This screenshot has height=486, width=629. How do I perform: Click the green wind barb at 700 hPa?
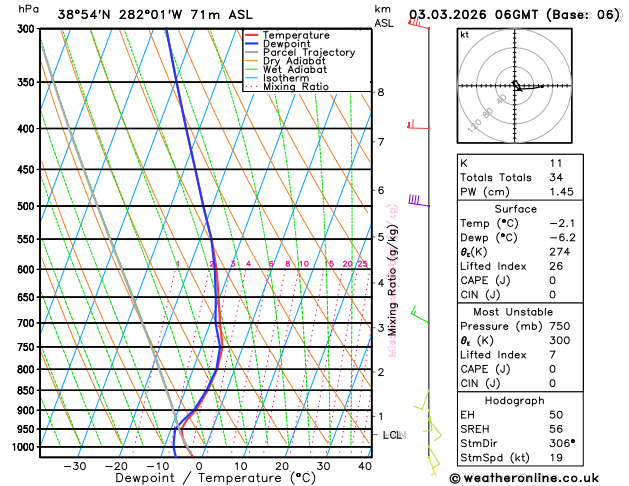click(420, 315)
